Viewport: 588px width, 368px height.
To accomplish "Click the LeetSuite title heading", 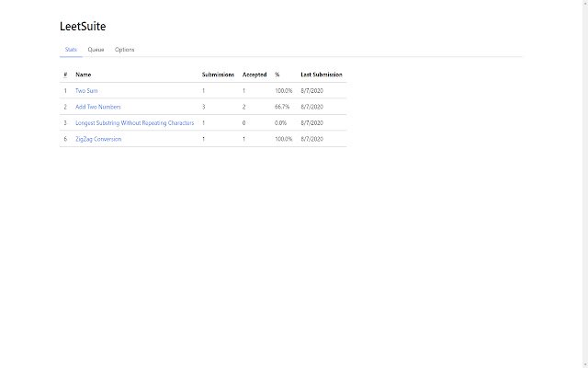I will tap(83, 27).
